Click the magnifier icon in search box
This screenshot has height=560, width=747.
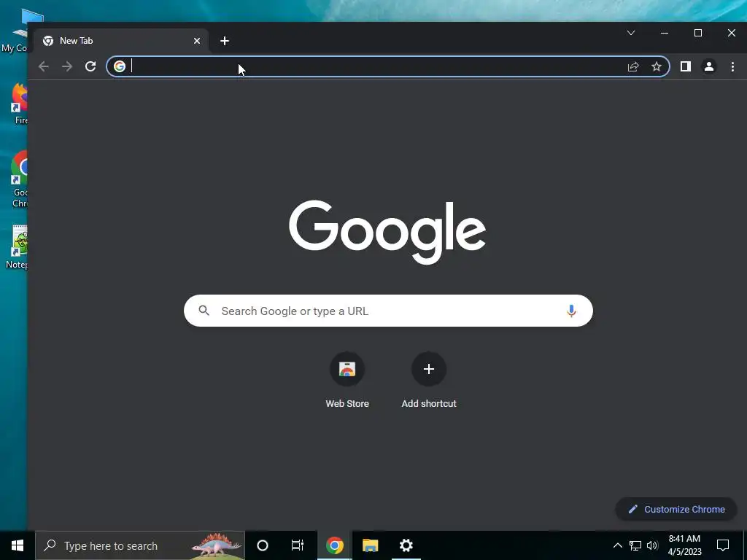204,311
